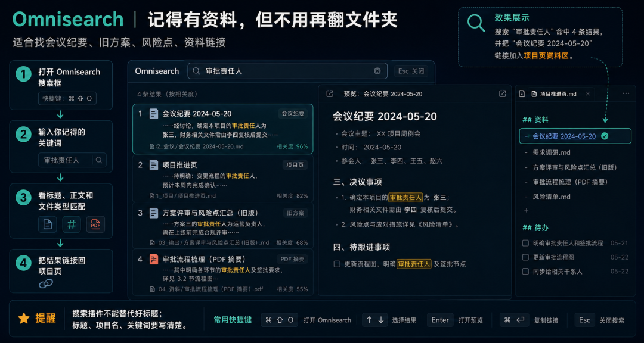Click 相关度 96% value

pyautogui.click(x=292, y=146)
